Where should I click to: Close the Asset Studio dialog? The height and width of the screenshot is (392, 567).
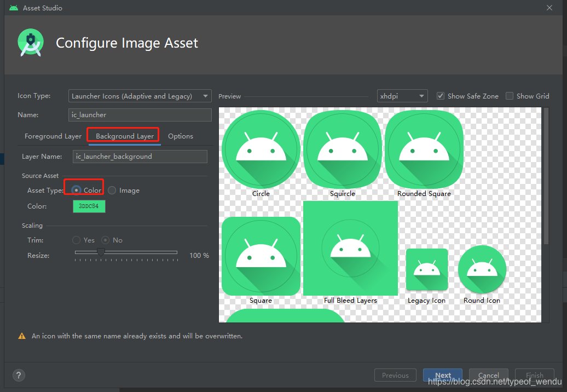549,8
